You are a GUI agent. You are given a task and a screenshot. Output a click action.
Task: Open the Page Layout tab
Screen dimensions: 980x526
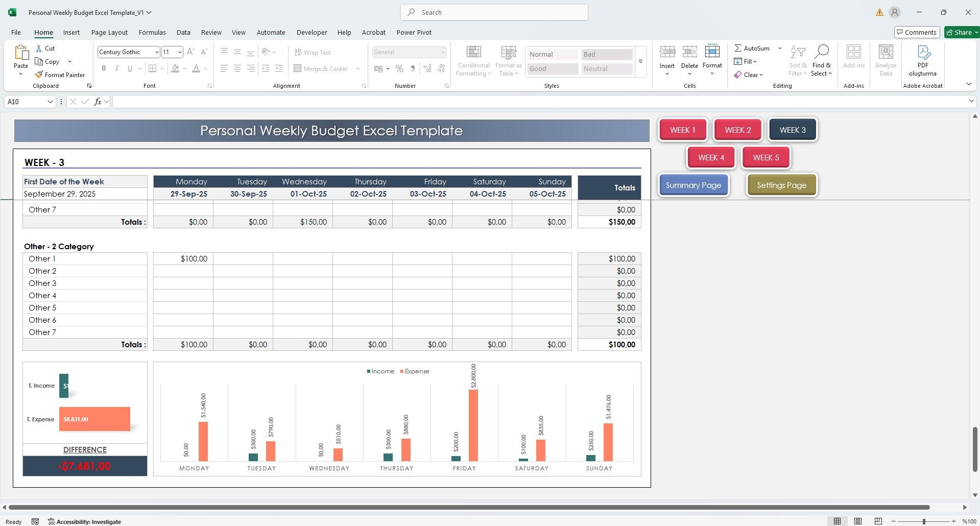(x=109, y=32)
